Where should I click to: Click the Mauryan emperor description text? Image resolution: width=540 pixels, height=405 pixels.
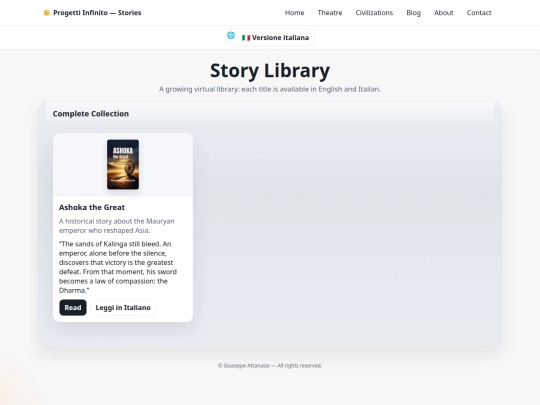click(117, 226)
